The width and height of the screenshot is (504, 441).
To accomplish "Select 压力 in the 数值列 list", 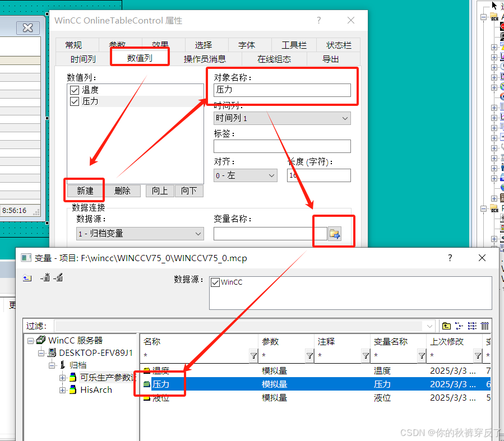I will 90,101.
